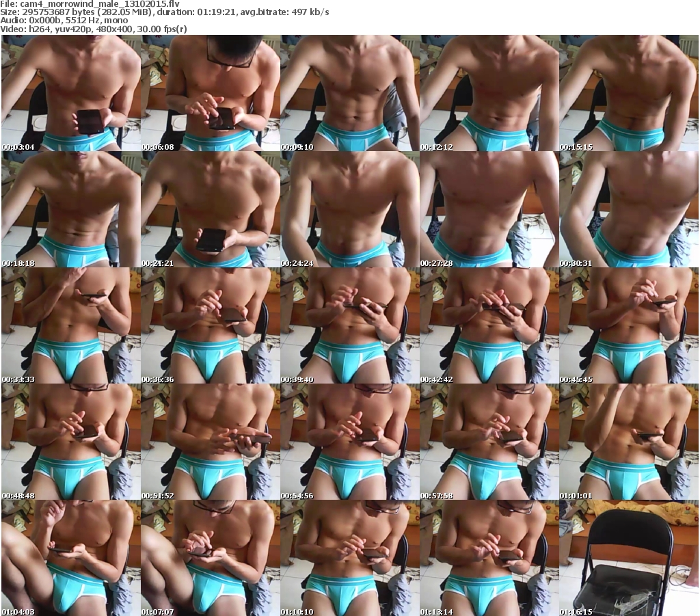
Task: Open the thumbnail stamped 00:42:42
Action: [x=489, y=325]
